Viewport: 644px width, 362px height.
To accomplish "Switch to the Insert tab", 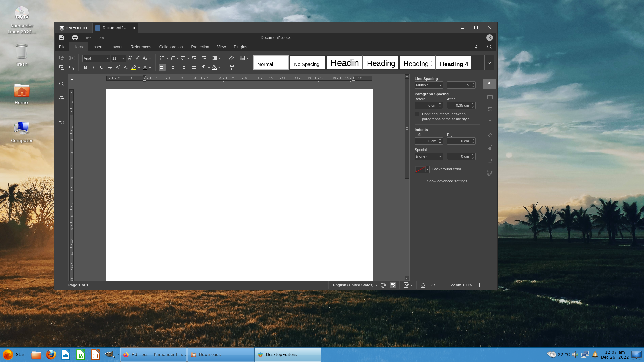I will pyautogui.click(x=97, y=47).
